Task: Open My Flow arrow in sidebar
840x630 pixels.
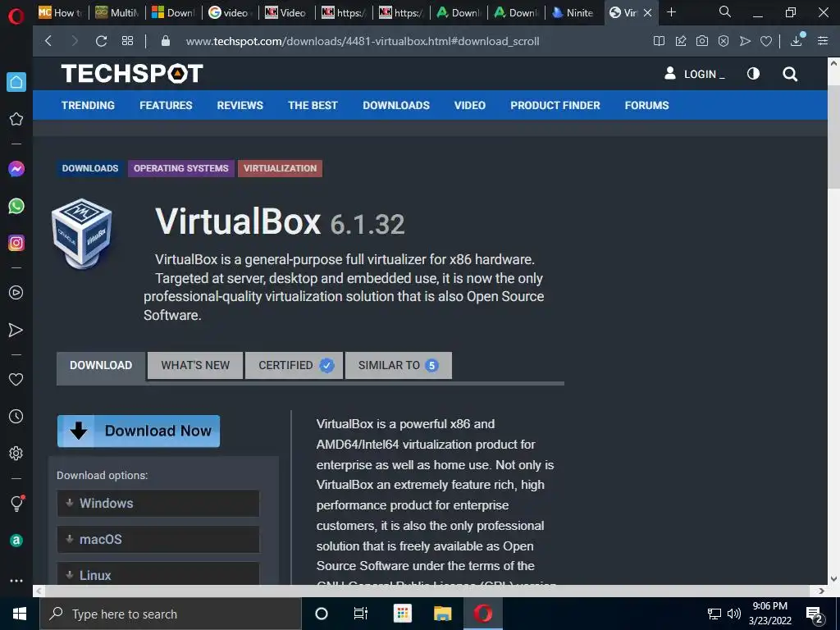Action: pos(16,330)
